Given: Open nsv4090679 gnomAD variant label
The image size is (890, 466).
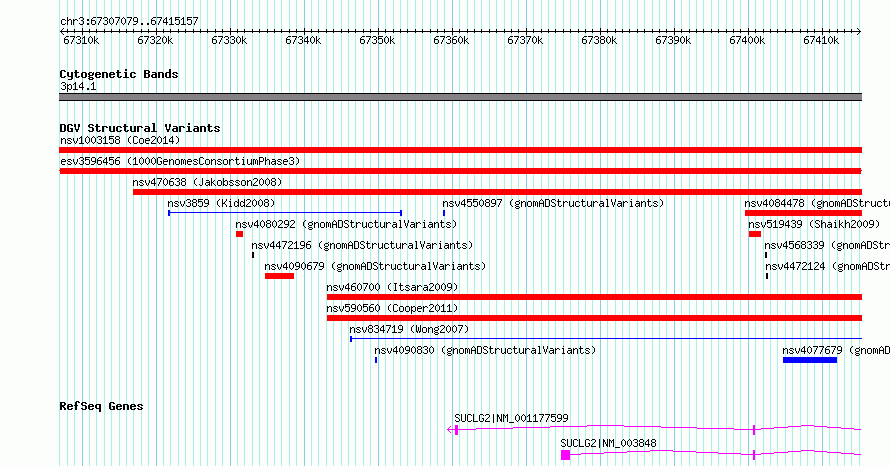Looking at the screenshot, I should pyautogui.click(x=375, y=266).
